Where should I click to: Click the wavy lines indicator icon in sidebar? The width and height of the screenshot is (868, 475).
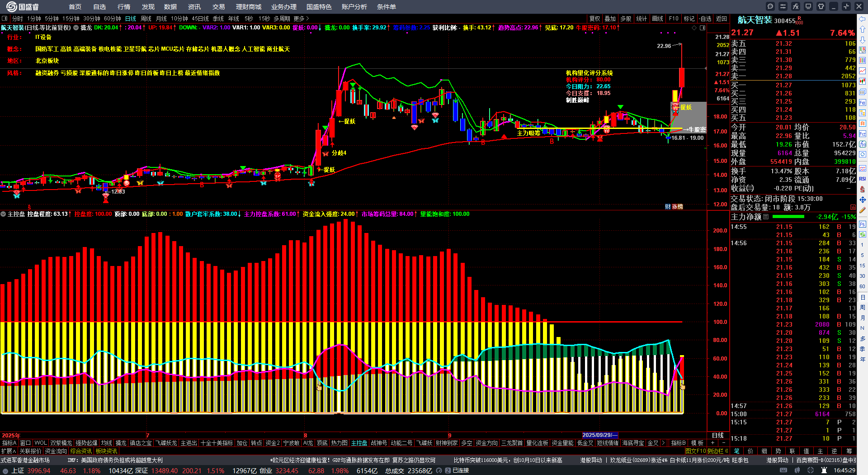point(863,168)
